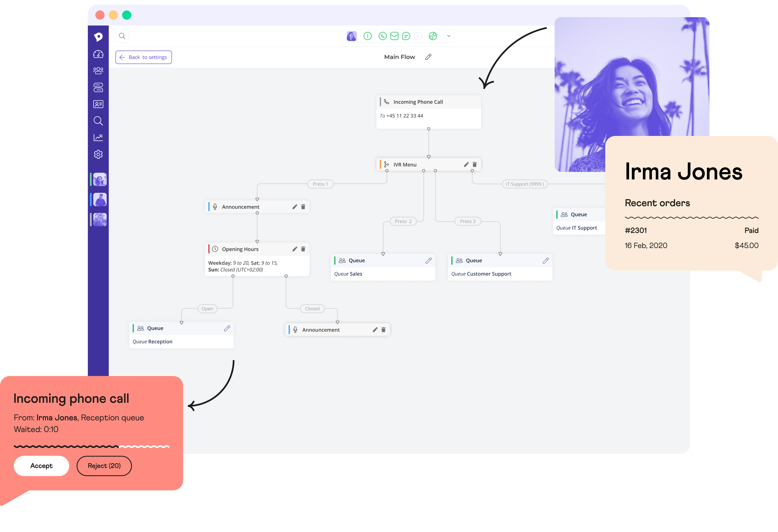This screenshot has width=778, height=532.
Task: Open the users group icon in sidebar
Action: pos(98,71)
